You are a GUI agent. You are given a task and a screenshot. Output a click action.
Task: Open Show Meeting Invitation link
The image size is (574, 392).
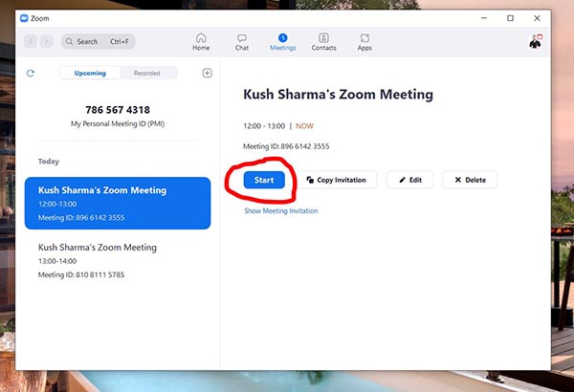click(x=281, y=211)
